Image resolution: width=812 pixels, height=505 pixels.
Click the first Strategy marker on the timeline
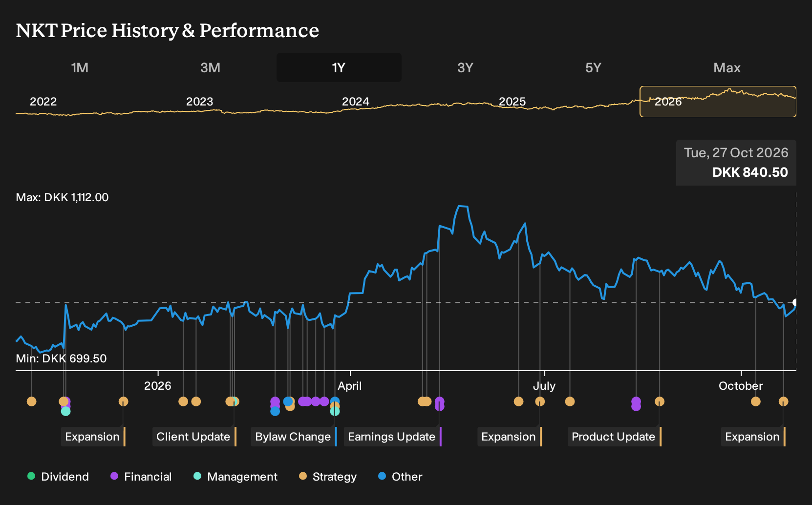[x=32, y=401]
